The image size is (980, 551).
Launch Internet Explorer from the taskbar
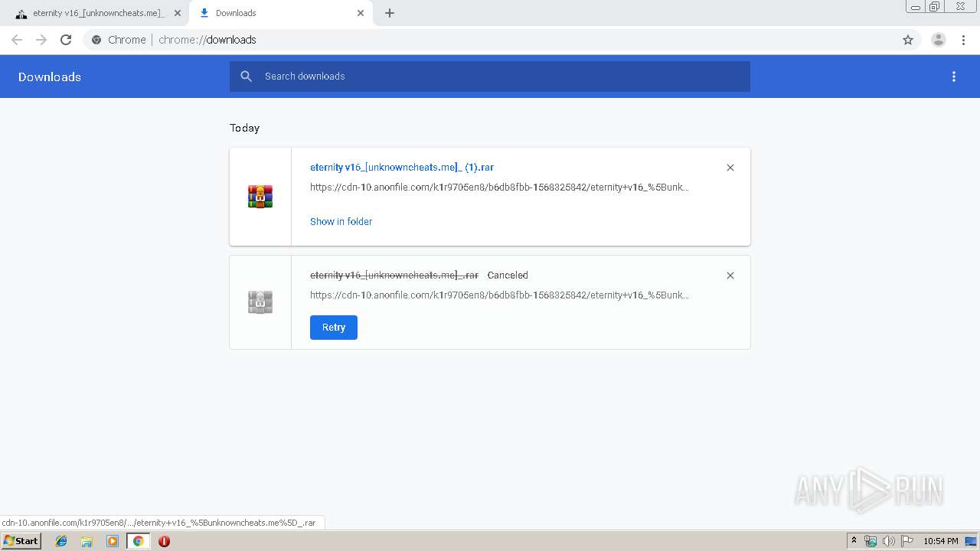point(61,541)
